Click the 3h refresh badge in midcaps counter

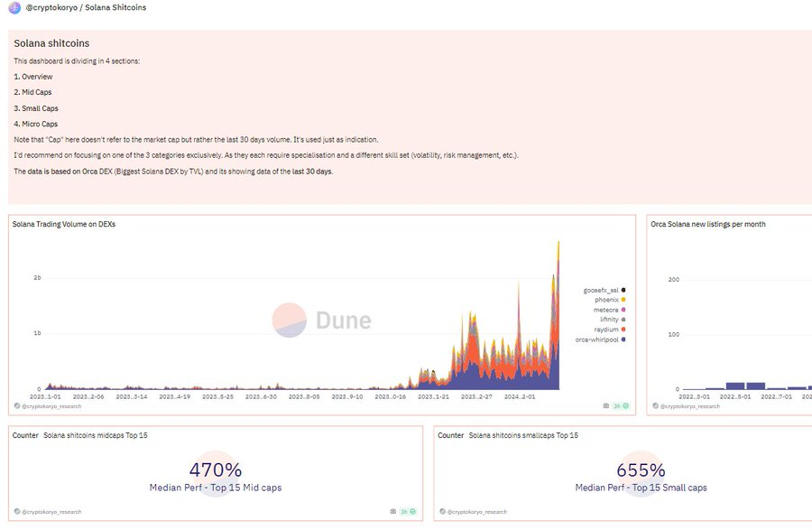pyautogui.click(x=408, y=511)
